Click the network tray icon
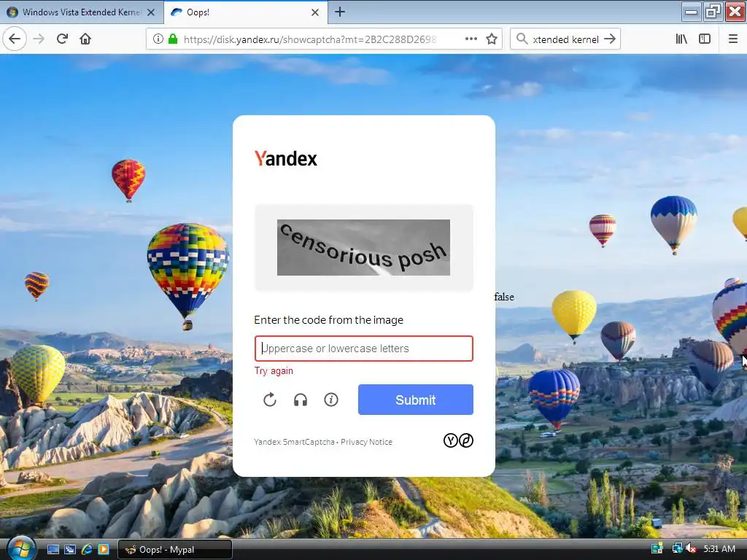Image resolution: width=747 pixels, height=560 pixels. click(x=677, y=549)
